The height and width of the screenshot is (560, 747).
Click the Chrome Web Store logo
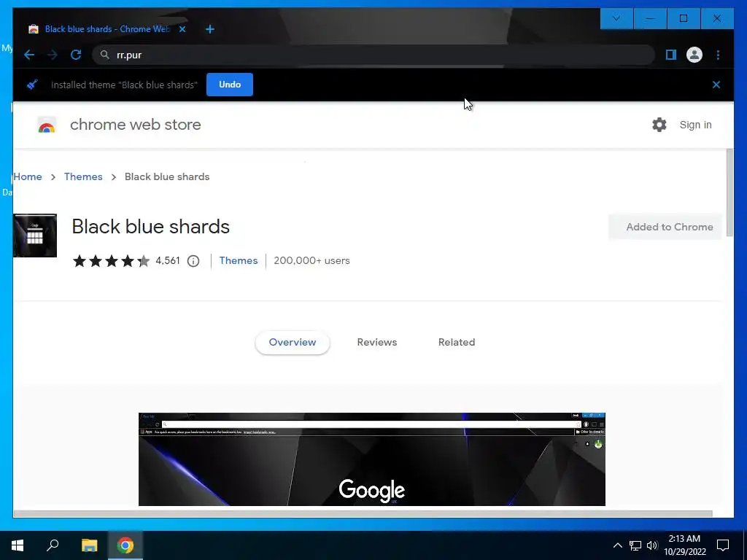tap(47, 125)
